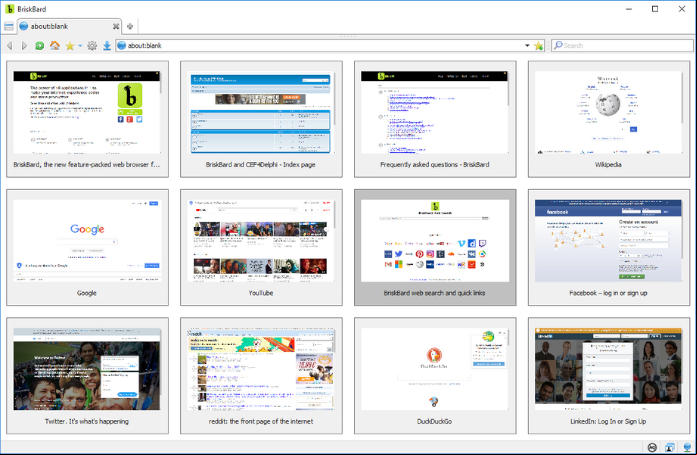Click the Search input field

(x=622, y=45)
